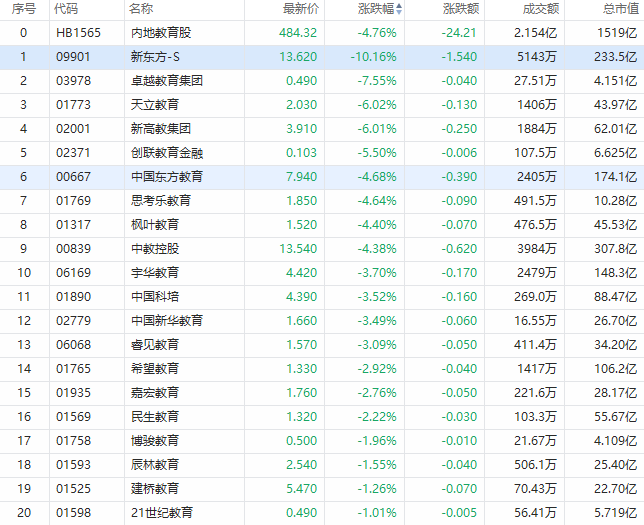Click stock code 01593

tap(73, 465)
